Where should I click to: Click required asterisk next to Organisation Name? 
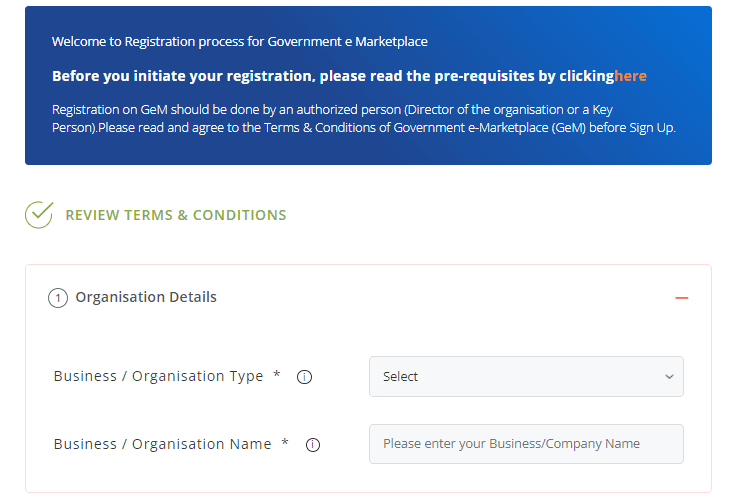pos(285,444)
